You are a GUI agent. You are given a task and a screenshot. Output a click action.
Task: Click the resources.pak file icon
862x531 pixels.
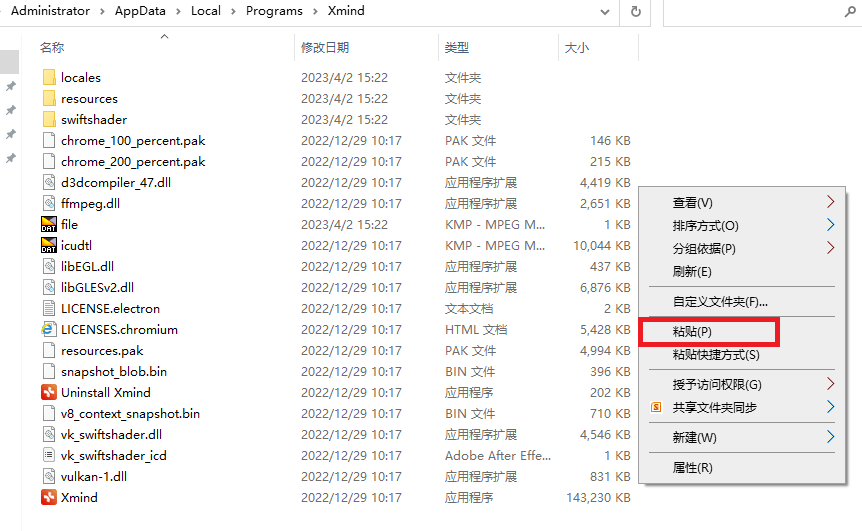pos(49,350)
